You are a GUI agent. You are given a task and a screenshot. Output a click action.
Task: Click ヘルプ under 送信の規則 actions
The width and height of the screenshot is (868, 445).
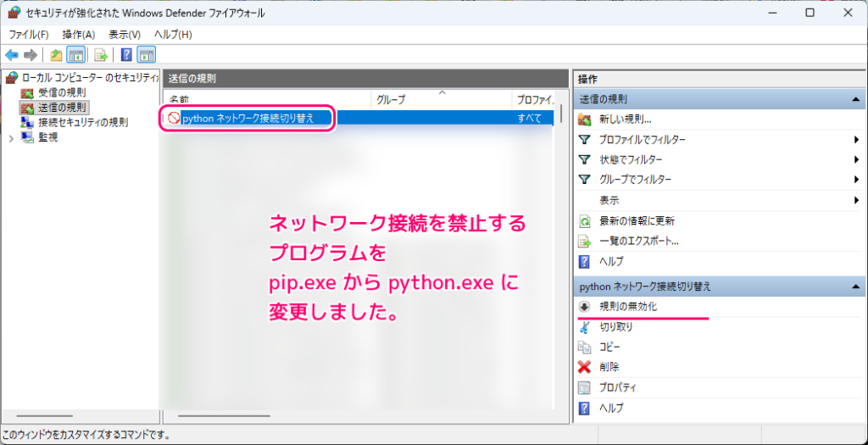pos(612,261)
